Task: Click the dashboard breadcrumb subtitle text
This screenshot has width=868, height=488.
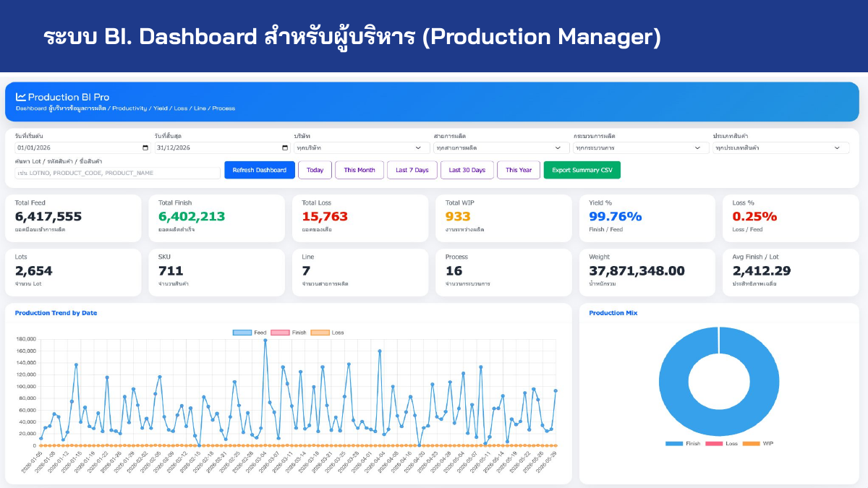Action: [x=125, y=108]
